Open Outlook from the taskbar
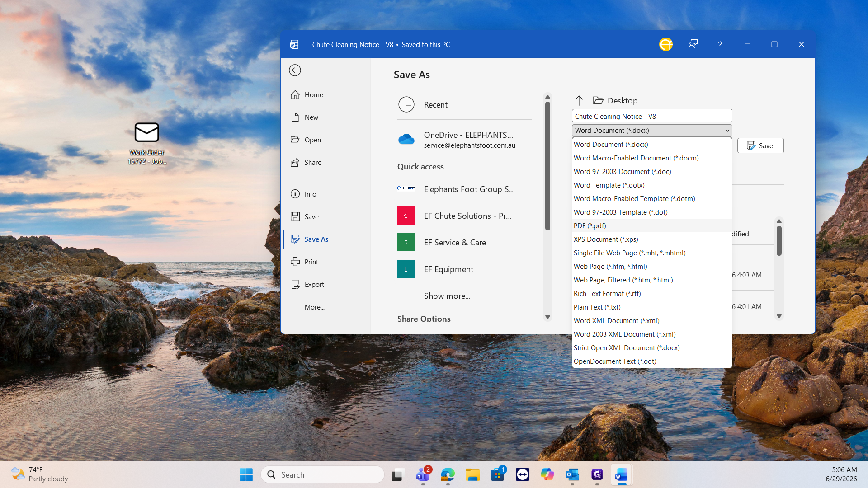The width and height of the screenshot is (868, 488). coord(572,474)
